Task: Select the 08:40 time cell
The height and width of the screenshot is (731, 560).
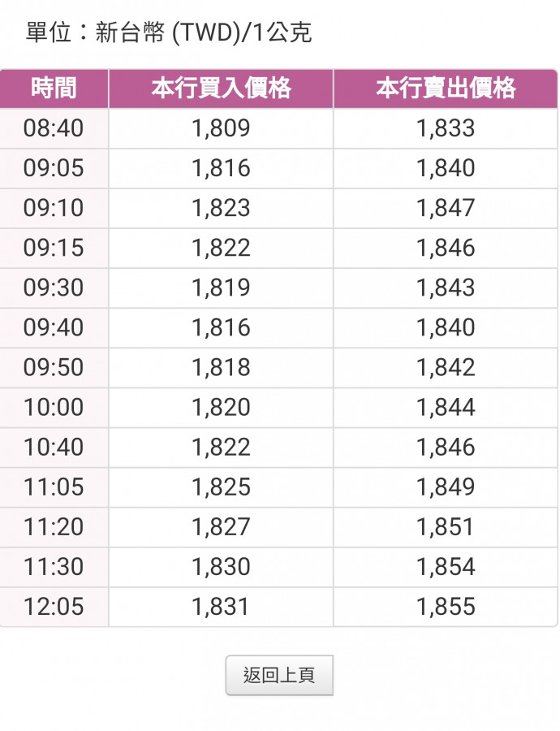Action: [x=54, y=128]
